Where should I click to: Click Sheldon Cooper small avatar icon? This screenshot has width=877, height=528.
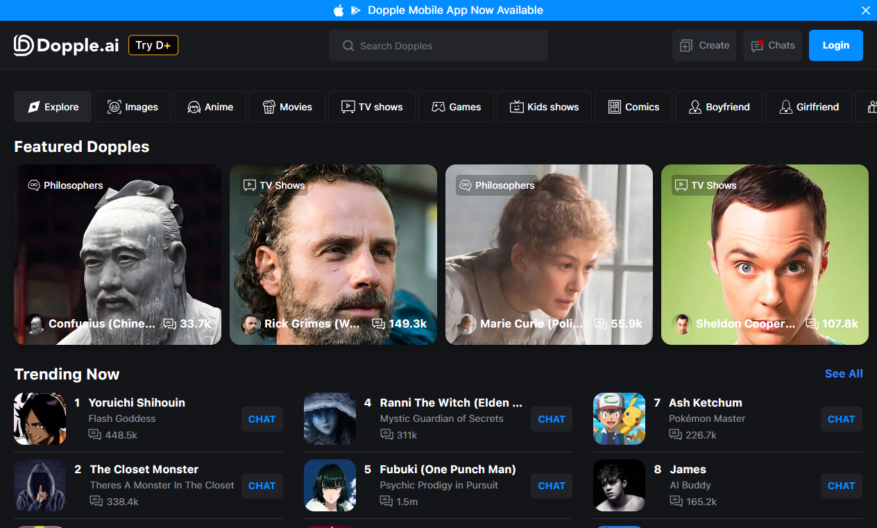(x=682, y=324)
